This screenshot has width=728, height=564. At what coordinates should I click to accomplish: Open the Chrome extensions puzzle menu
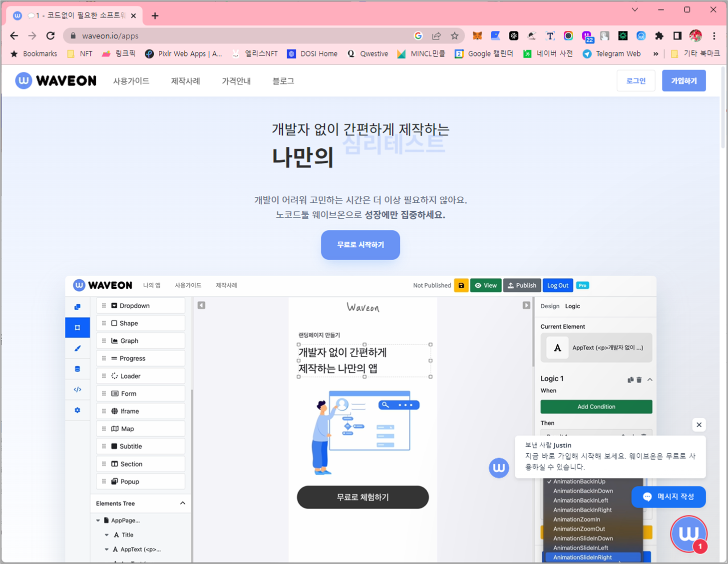tap(659, 35)
